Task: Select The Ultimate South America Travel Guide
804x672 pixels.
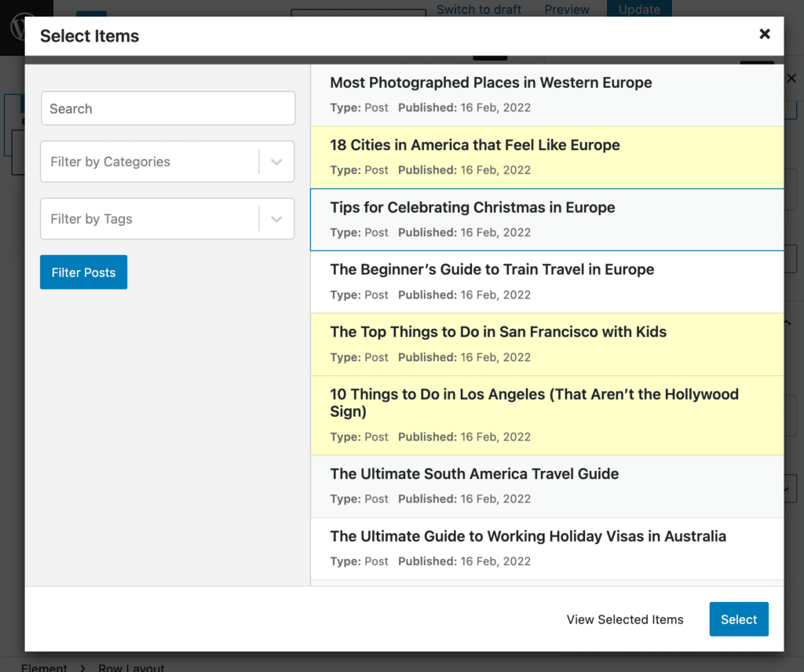Action: 546,485
